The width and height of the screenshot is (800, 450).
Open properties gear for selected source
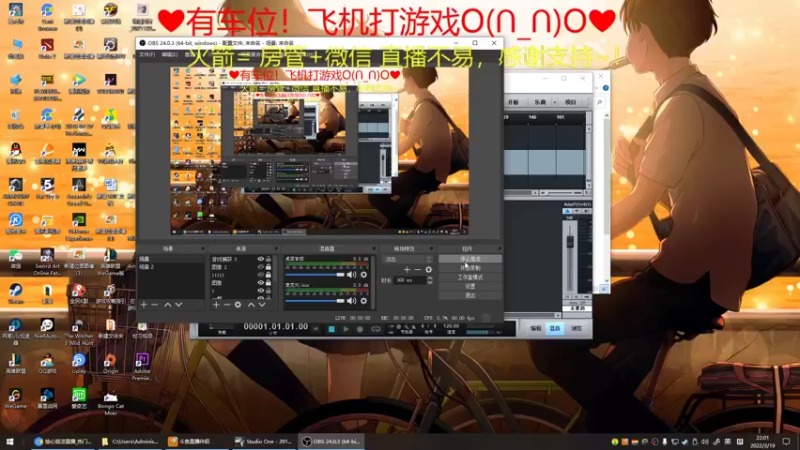[x=238, y=305]
